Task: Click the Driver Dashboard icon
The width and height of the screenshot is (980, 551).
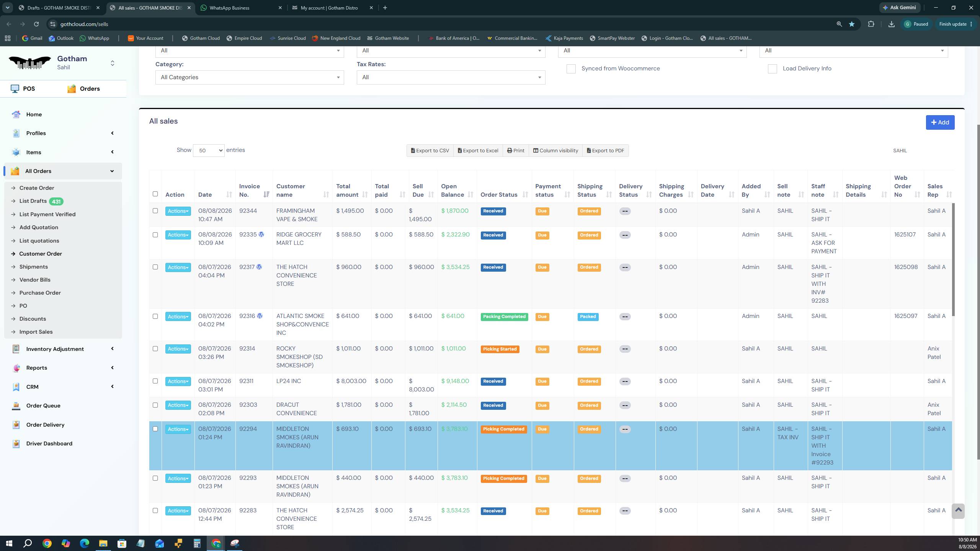Action: point(16,443)
